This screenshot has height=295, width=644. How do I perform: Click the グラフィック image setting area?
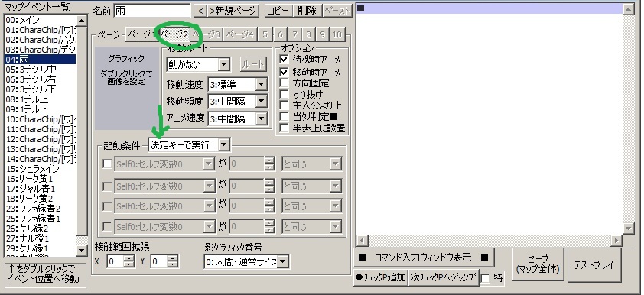point(127,88)
